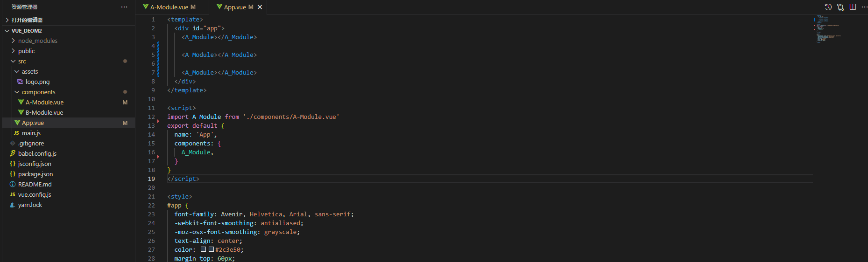The width and height of the screenshot is (868, 262).
Task: Collapse the components folder
Action: pyautogui.click(x=17, y=92)
